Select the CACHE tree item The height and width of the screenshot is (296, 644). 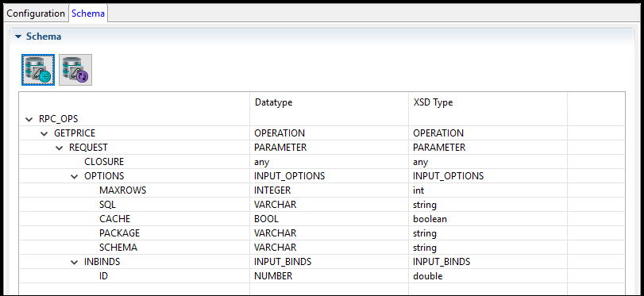click(114, 219)
